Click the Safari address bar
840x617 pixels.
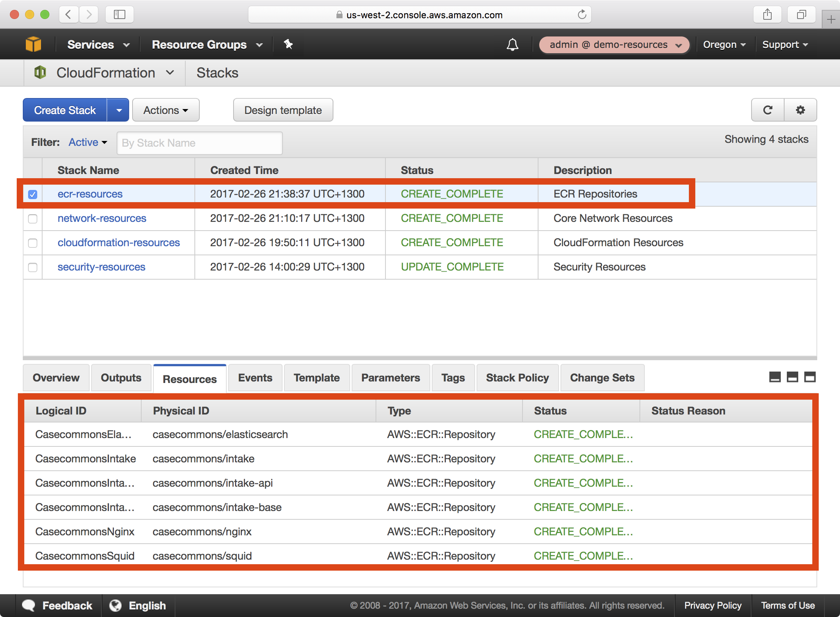pyautogui.click(x=420, y=15)
